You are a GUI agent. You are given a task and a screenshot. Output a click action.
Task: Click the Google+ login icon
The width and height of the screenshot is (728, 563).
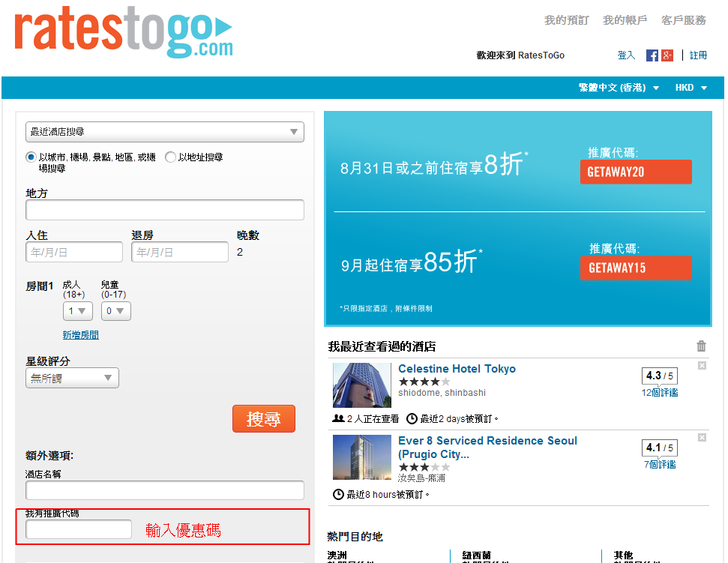pos(667,55)
